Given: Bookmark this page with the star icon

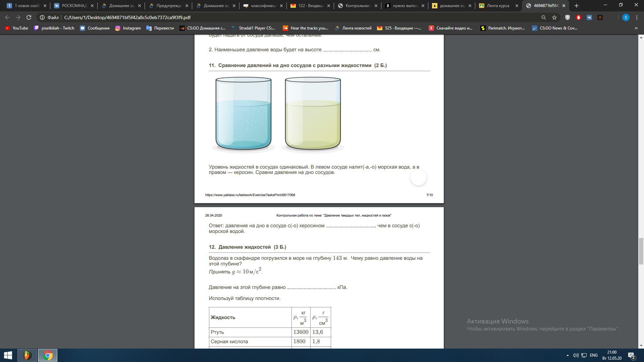Looking at the screenshot, I should 554,17.
